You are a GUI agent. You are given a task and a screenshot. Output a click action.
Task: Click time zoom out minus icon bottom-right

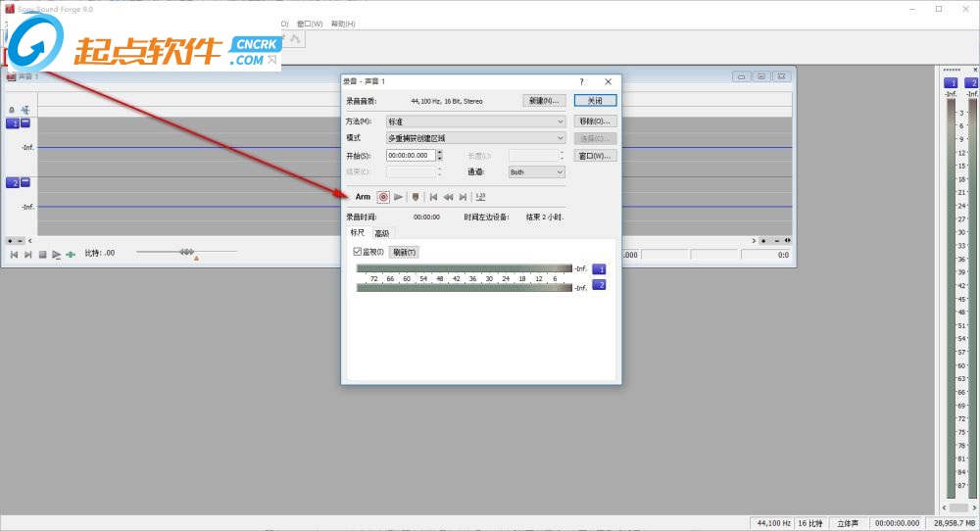click(x=777, y=240)
